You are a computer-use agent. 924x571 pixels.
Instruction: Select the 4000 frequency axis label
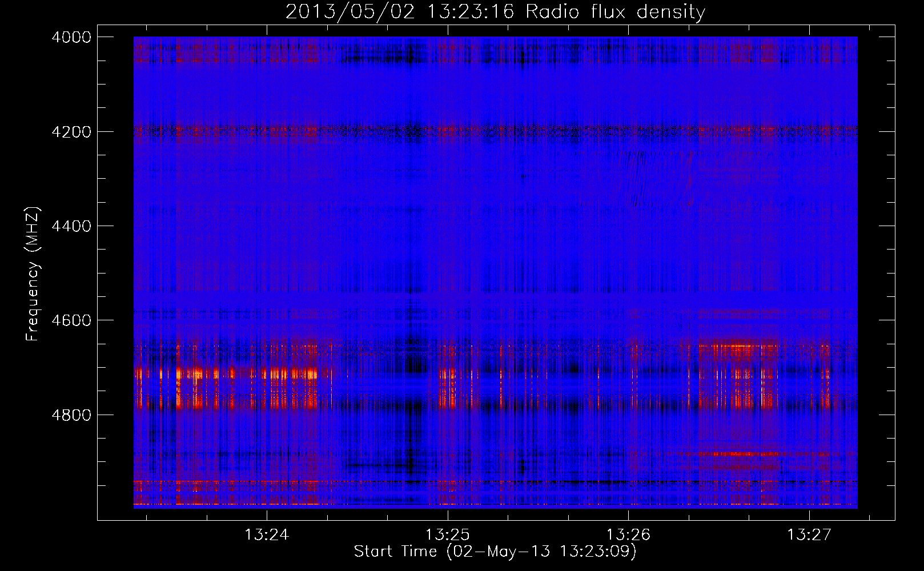(71, 37)
